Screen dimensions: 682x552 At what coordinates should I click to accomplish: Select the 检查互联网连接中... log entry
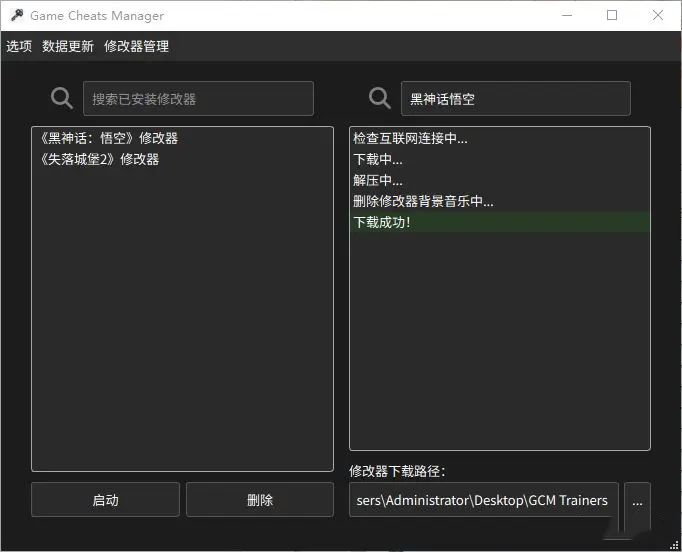410,138
